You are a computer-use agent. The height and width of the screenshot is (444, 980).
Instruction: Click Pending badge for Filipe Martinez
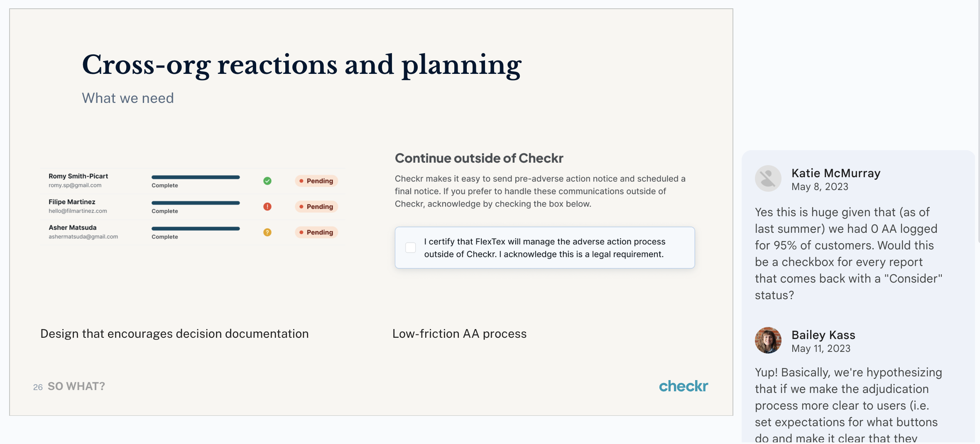click(x=316, y=207)
